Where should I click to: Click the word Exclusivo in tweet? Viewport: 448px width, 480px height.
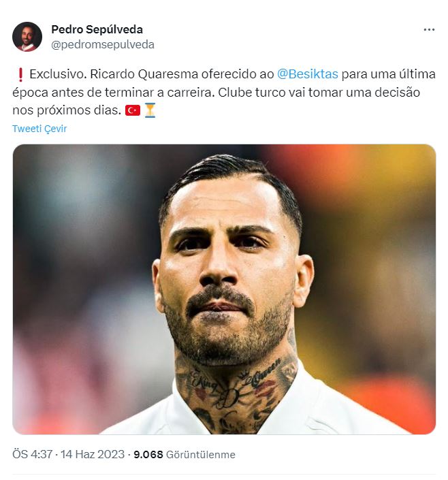click(x=57, y=74)
